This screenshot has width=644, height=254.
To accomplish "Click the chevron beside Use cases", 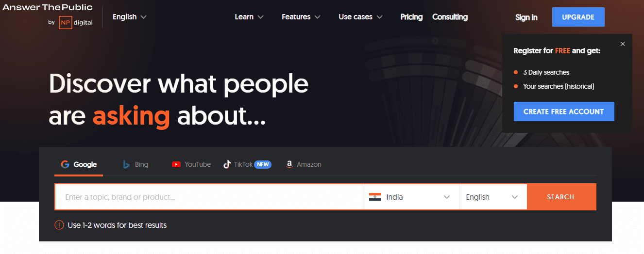I will point(380,17).
